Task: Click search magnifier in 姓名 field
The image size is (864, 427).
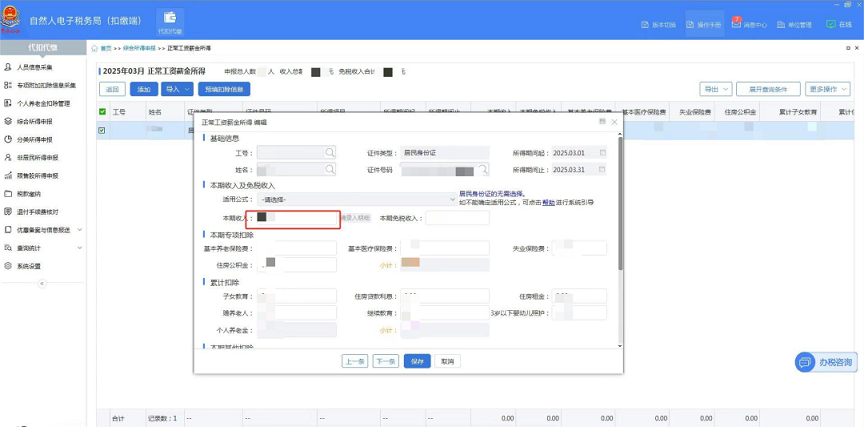Action: tap(329, 170)
